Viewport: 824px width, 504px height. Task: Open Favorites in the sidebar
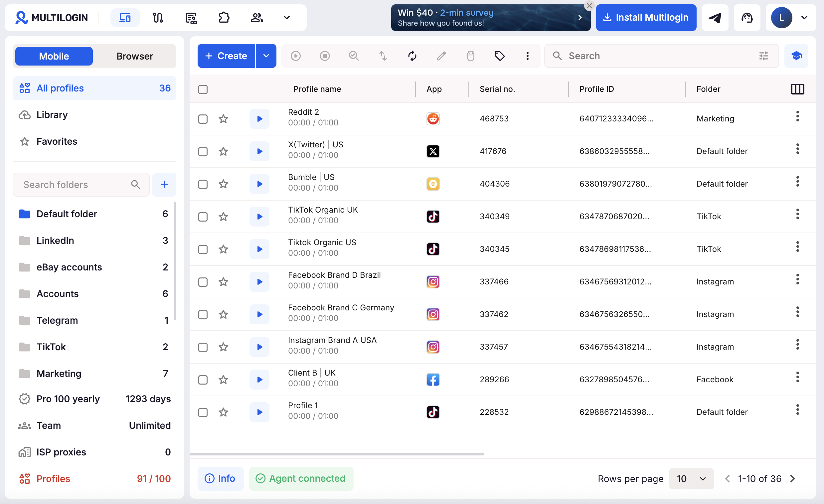(x=94, y=141)
